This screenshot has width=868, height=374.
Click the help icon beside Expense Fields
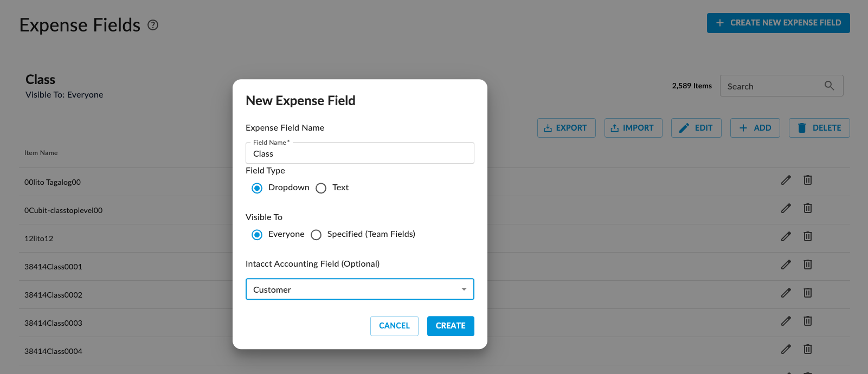[x=153, y=25]
